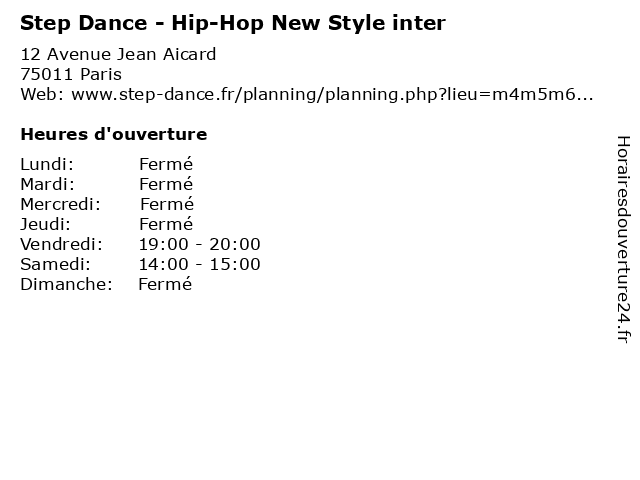
Task: Click the 75011 Paris postal line
Action: [71, 74]
